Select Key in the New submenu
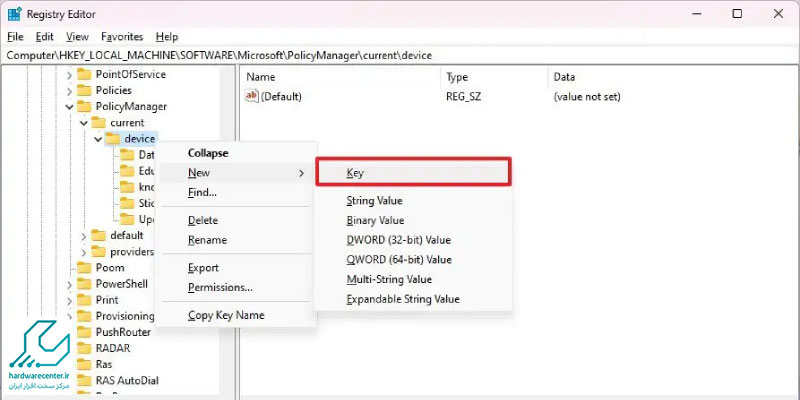 tap(413, 171)
